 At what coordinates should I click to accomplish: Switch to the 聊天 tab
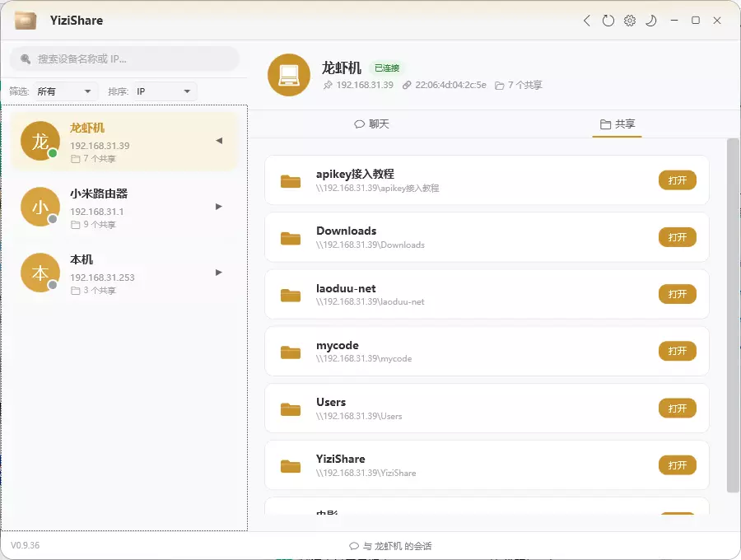(371, 124)
